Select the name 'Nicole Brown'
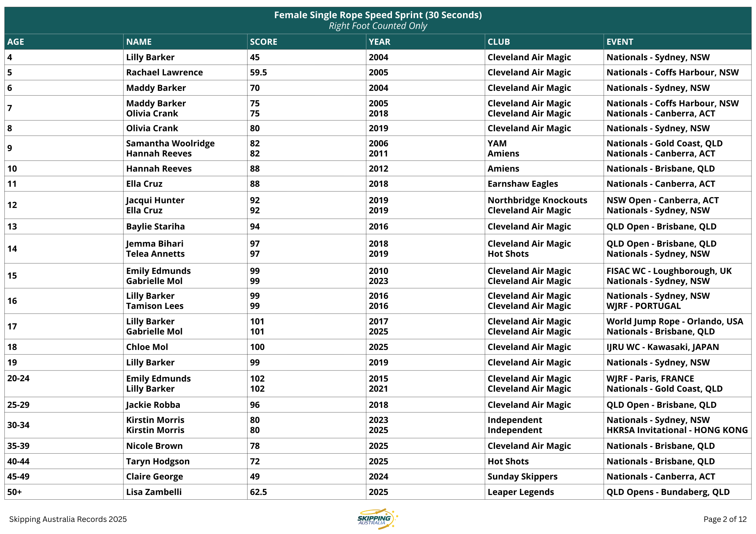Viewport: 756px width, 534px height. 154,446
